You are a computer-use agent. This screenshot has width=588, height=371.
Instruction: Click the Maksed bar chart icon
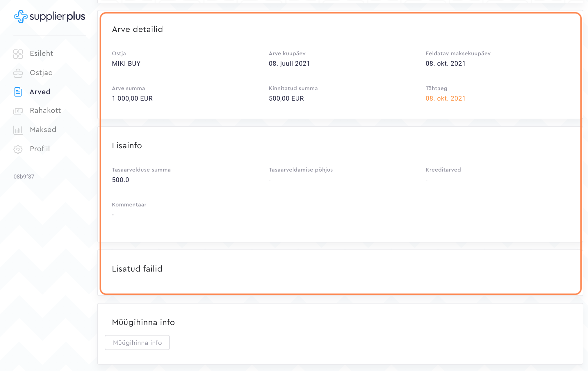tap(18, 130)
